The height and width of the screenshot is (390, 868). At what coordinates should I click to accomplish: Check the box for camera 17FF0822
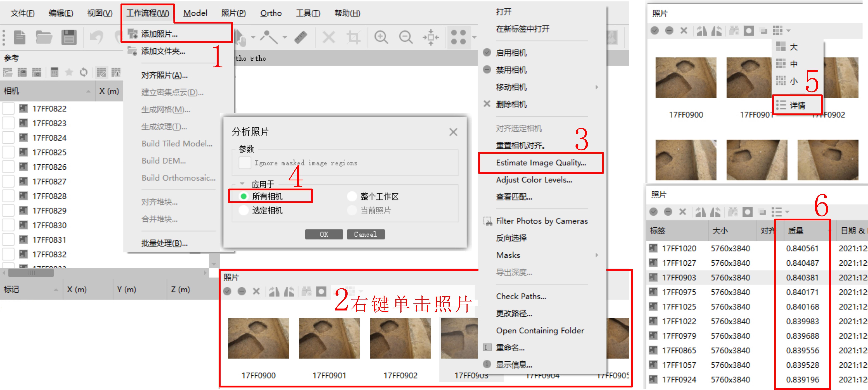pos(8,109)
